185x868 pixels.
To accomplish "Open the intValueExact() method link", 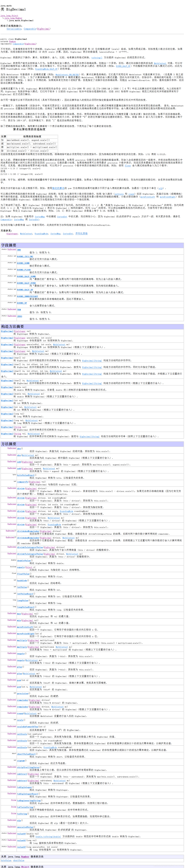I will (25, 594).
